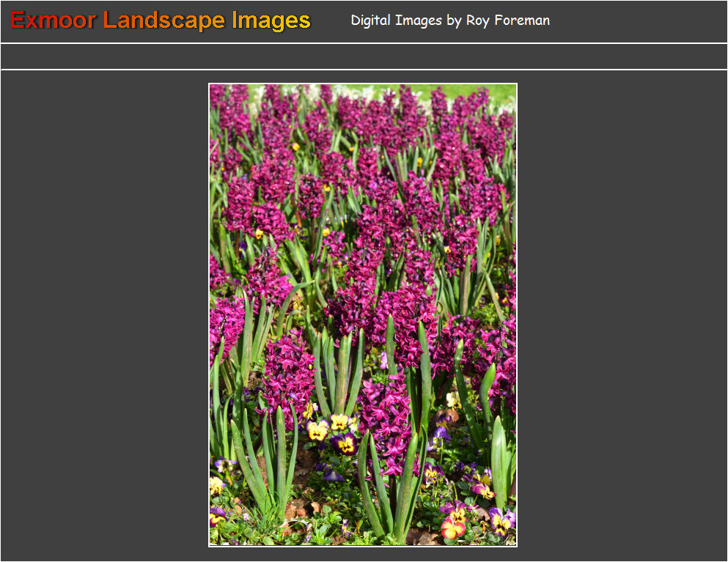Viewport: 728px width, 562px height.
Task: Click the yellow pansy at the photo's lower-left edge
Action: [216, 485]
